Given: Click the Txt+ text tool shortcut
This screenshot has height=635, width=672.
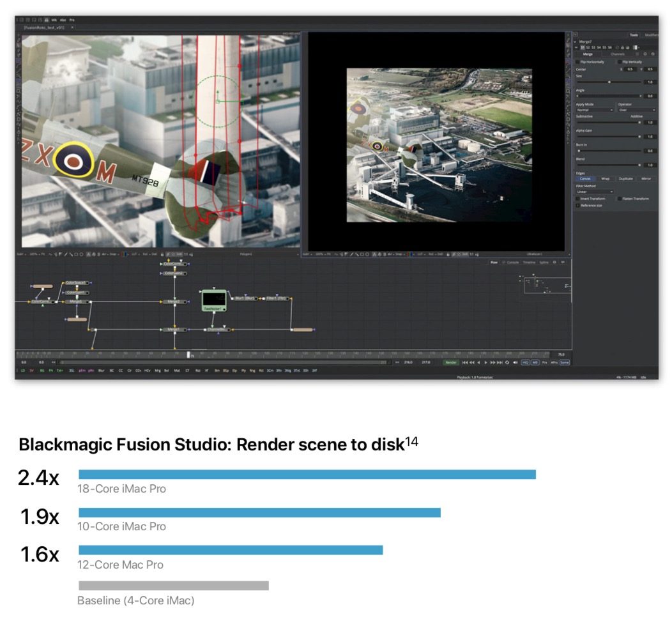Looking at the screenshot, I should tap(59, 370).
